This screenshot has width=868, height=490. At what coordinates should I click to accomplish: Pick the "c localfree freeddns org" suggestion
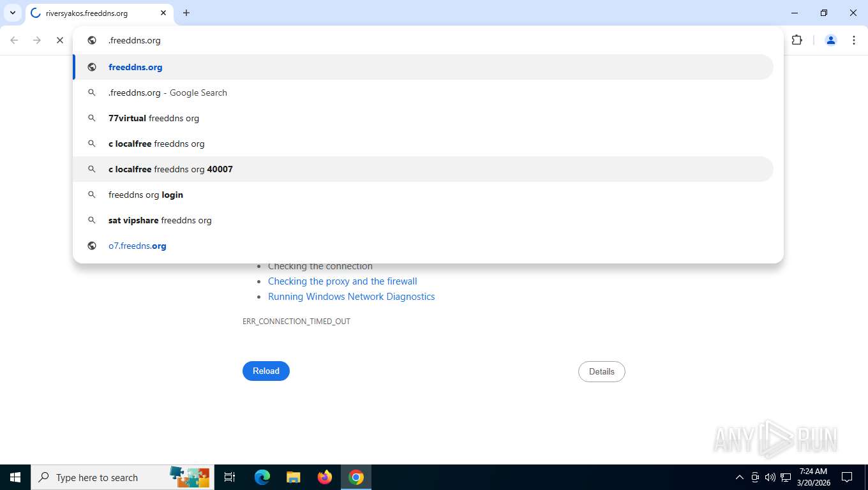pos(423,144)
